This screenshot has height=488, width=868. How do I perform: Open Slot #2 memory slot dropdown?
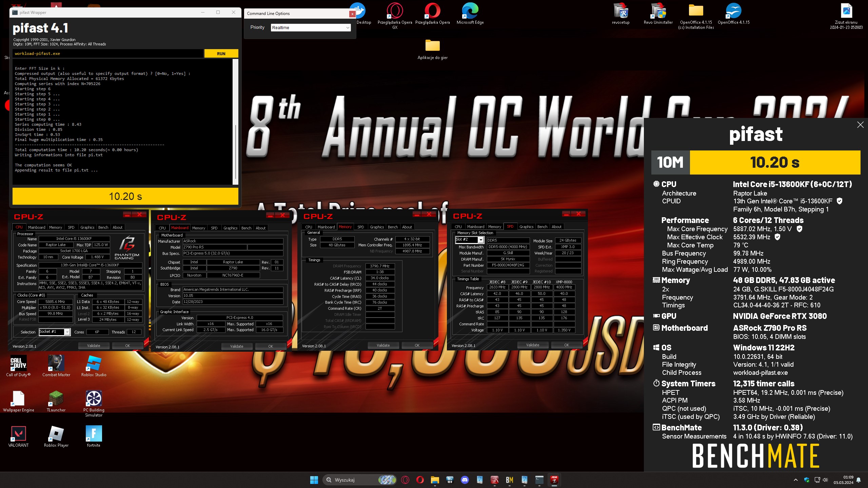[x=469, y=240]
